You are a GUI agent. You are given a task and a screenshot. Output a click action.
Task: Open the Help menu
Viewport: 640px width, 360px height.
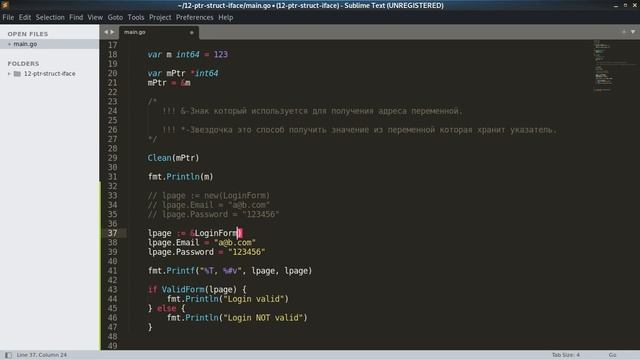(x=226, y=18)
